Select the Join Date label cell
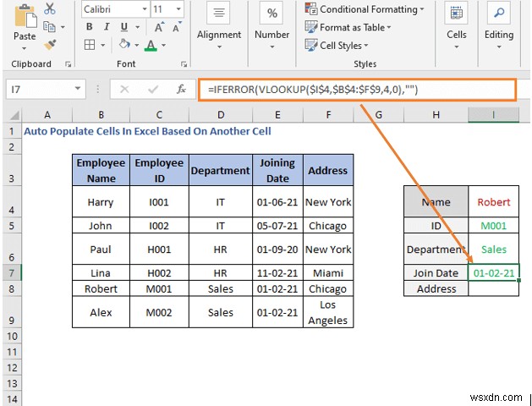Image resolution: width=532 pixels, height=406 pixels. (436, 273)
